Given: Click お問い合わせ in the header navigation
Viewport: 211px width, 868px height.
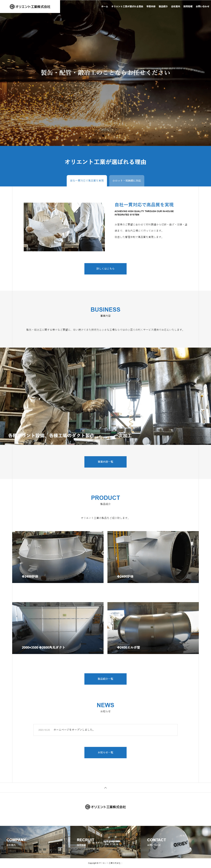Looking at the screenshot, I should [203, 6].
